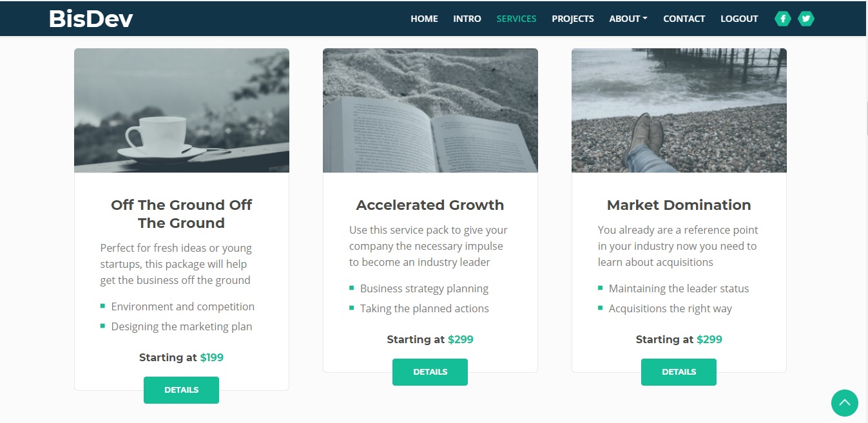Expand the About dropdown menu

pos(628,19)
